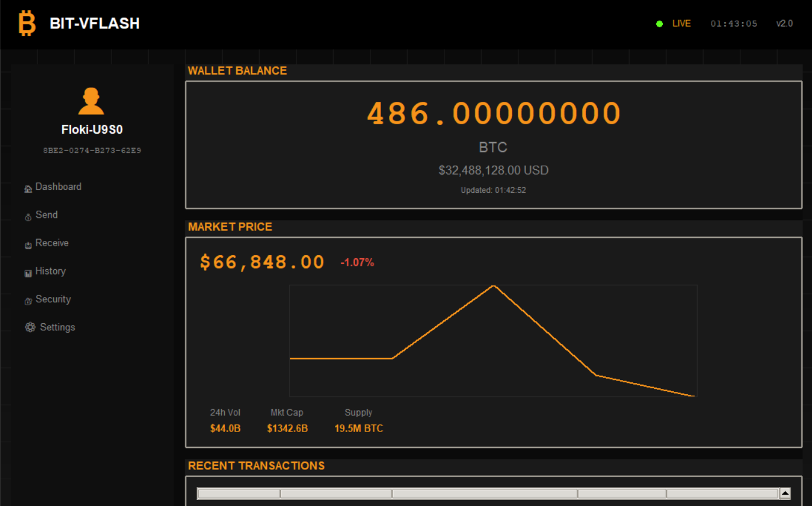The width and height of the screenshot is (812, 506).
Task: Click the LIVE status label
Action: [681, 24]
